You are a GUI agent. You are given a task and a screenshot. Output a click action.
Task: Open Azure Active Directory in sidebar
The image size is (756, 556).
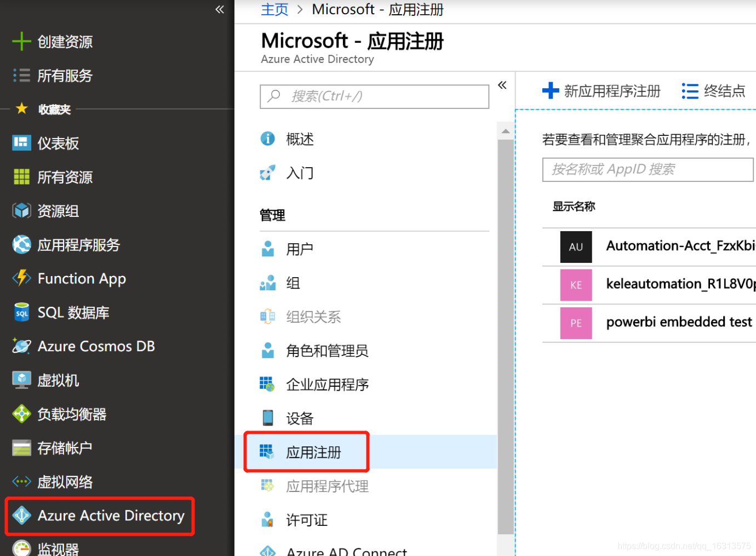[100, 516]
